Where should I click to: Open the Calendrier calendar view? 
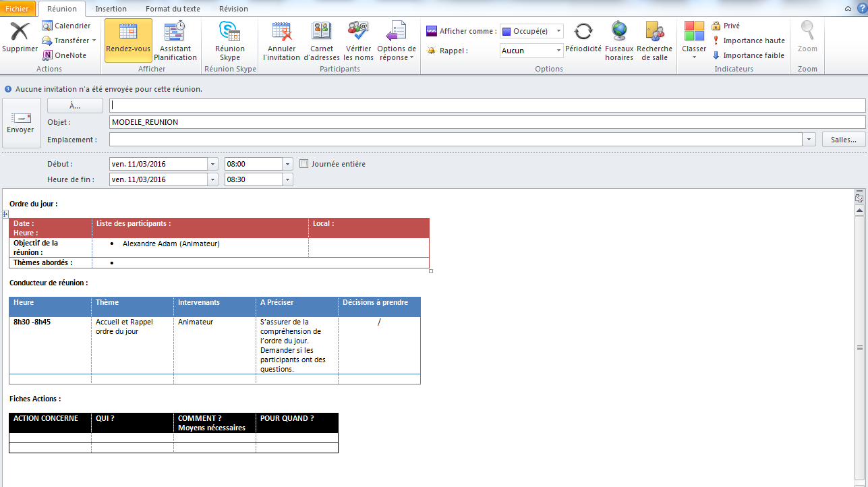[x=66, y=26]
